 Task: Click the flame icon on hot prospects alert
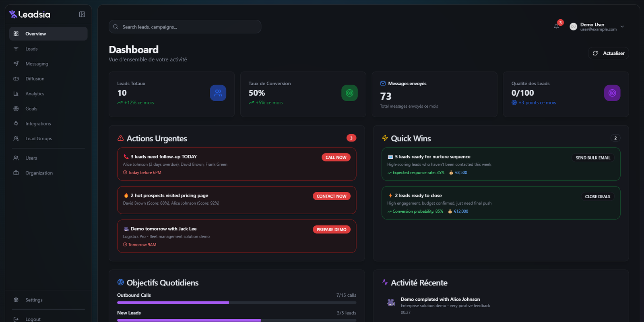(x=126, y=195)
